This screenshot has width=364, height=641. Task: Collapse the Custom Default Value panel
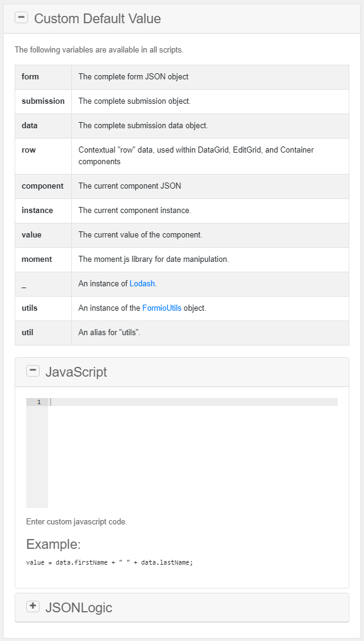click(21, 18)
